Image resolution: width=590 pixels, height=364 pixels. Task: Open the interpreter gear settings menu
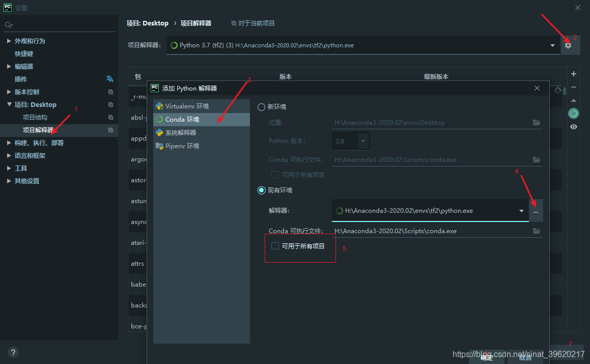[x=568, y=45]
